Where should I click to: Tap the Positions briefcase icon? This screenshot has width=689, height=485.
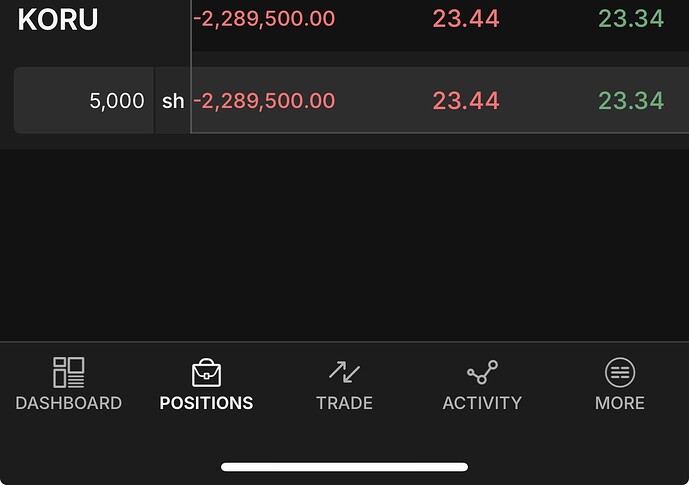point(207,373)
